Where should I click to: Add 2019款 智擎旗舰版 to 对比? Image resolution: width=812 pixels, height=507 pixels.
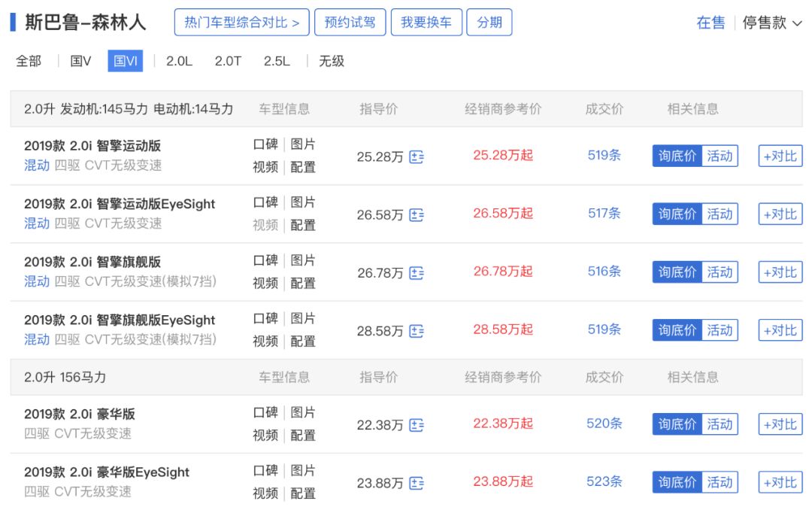(x=780, y=272)
